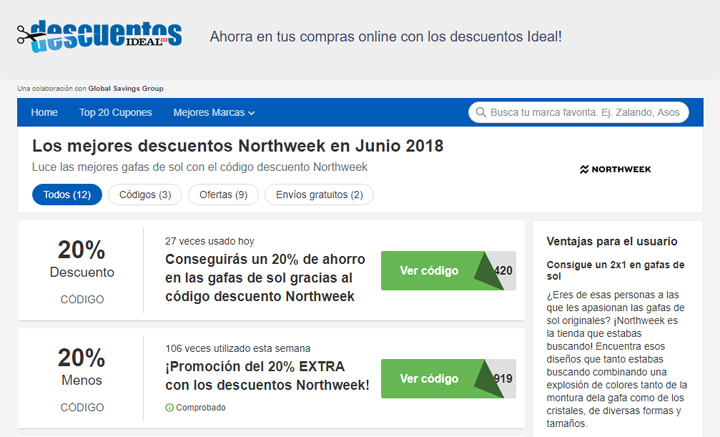This screenshot has width=720, height=437.
Task: Click the page heading about Northweek Junio 2018
Action: (x=238, y=146)
